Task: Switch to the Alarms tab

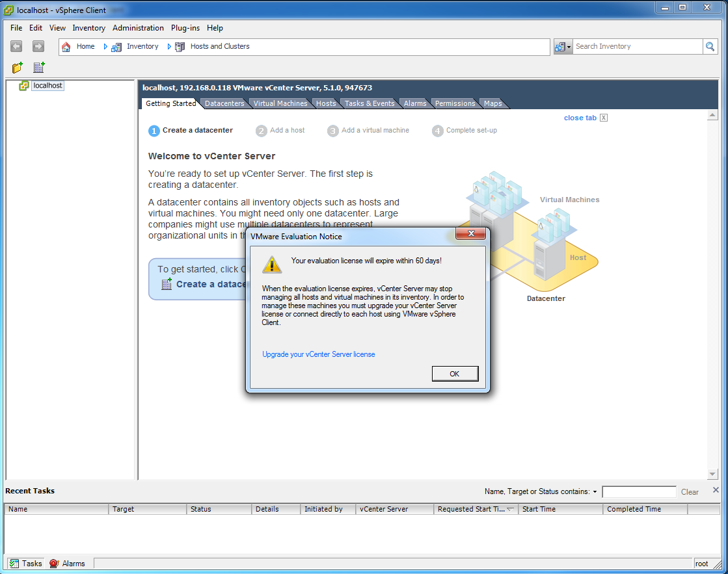Action: [x=415, y=103]
